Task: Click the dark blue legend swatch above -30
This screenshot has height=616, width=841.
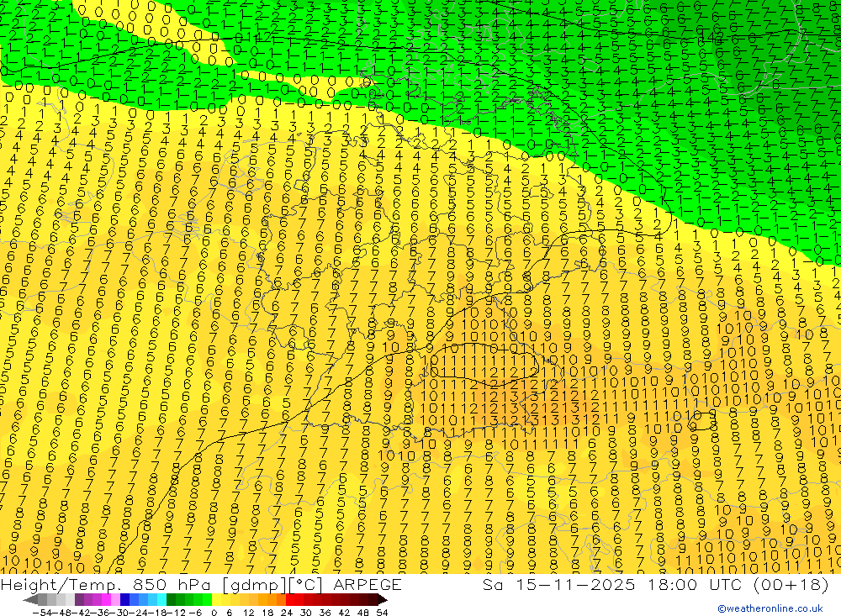Action: pos(124,599)
